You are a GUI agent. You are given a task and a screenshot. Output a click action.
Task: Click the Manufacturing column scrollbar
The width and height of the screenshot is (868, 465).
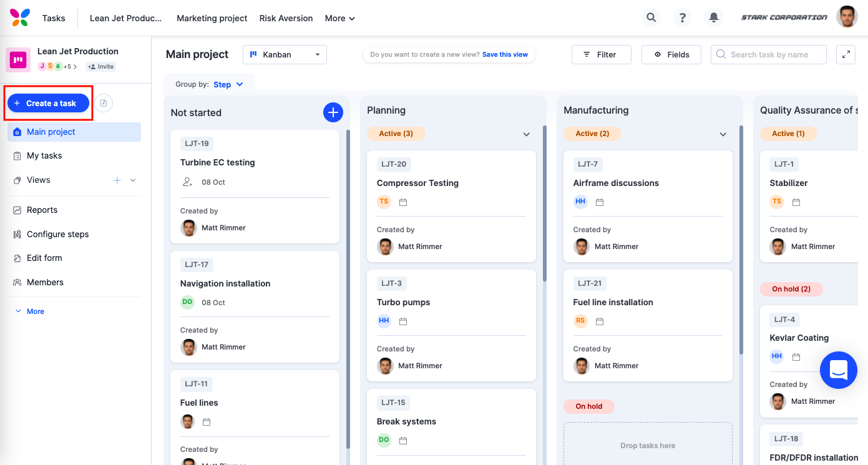[x=741, y=240]
